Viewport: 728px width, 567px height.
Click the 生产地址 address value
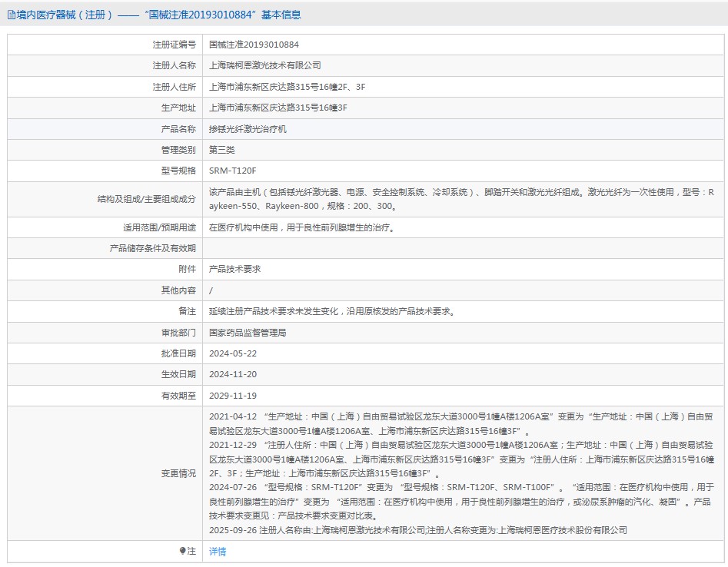(x=278, y=108)
